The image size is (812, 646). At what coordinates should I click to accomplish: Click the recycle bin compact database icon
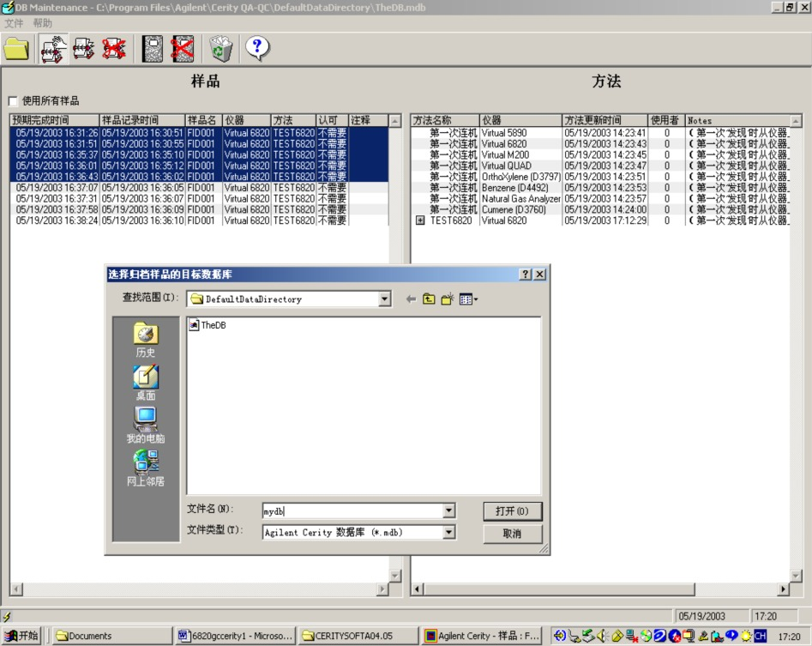(x=221, y=49)
